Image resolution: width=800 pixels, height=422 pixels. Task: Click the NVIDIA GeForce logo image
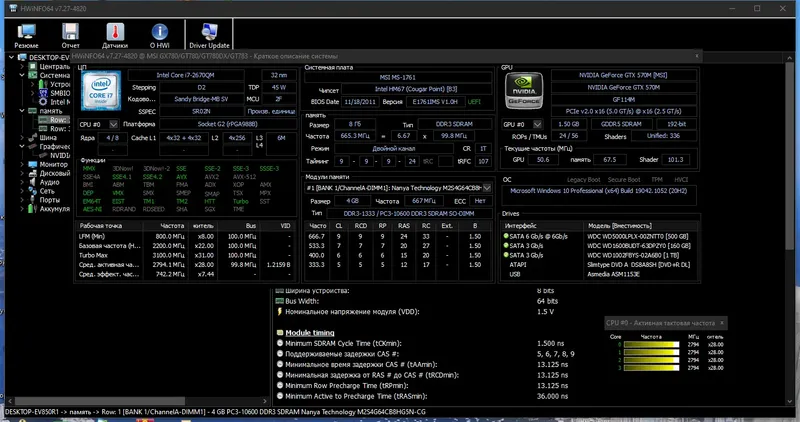[524, 91]
